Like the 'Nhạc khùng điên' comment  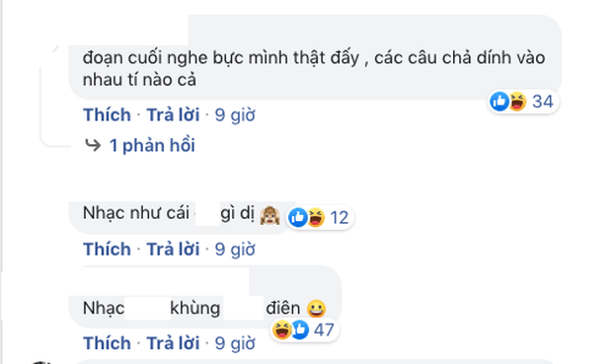click(107, 343)
